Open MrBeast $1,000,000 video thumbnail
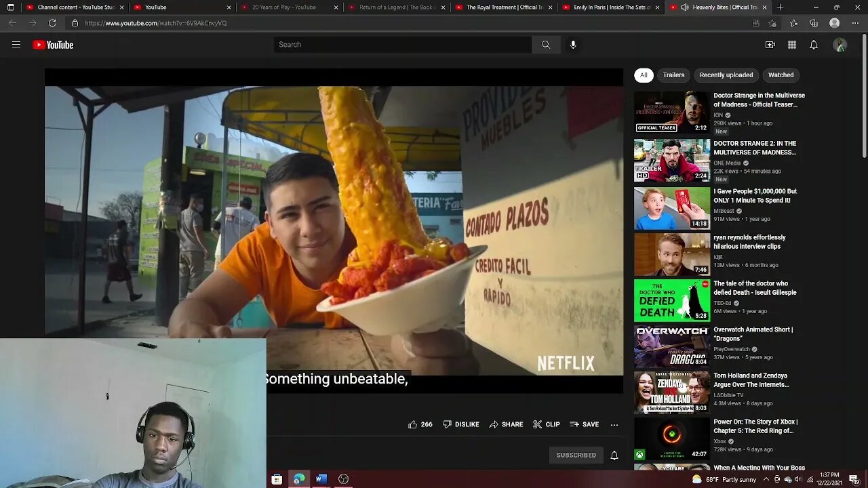This screenshot has height=488, width=868. pyautogui.click(x=672, y=208)
